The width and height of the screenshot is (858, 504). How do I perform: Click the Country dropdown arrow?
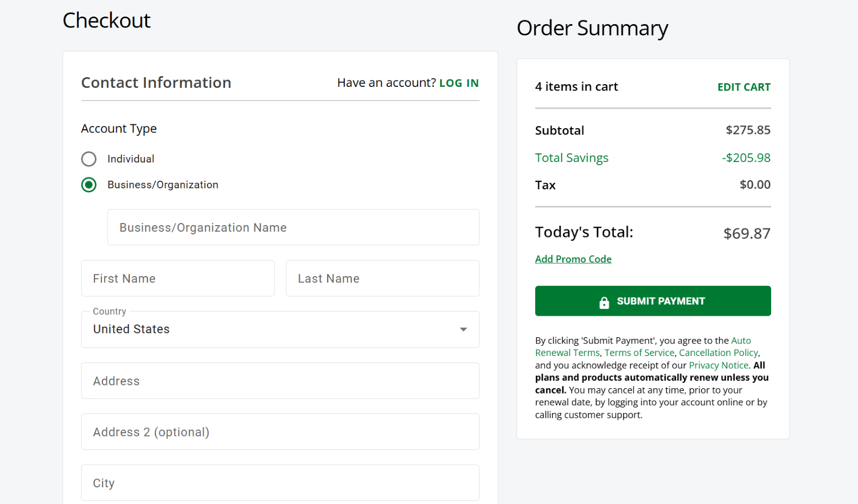[463, 329]
